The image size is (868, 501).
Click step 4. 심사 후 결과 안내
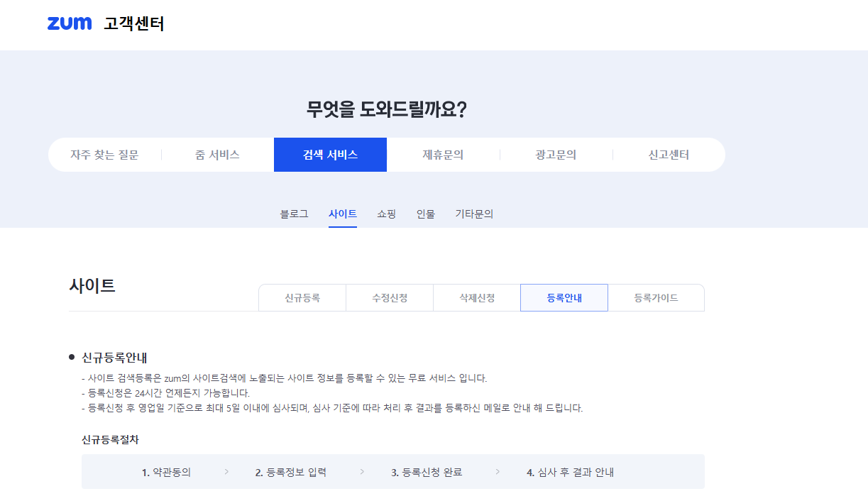pos(570,472)
